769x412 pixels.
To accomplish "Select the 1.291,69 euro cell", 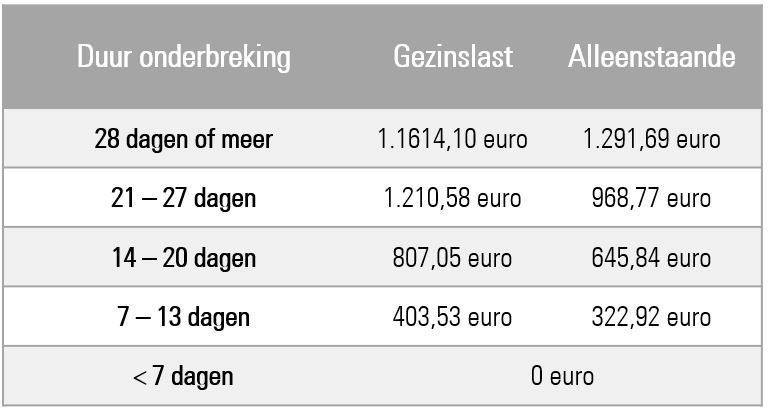I will [652, 139].
